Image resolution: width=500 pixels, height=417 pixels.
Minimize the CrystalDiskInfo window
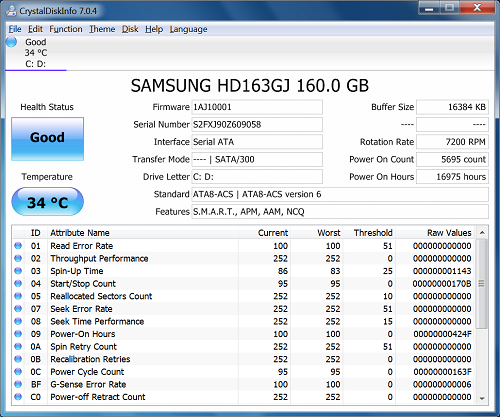point(429,8)
